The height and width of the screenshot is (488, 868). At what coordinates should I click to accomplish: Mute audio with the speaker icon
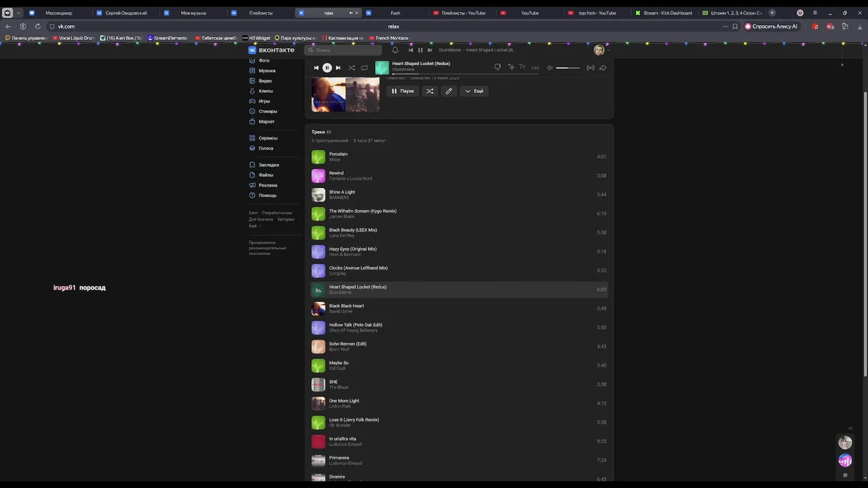pyautogui.click(x=550, y=68)
